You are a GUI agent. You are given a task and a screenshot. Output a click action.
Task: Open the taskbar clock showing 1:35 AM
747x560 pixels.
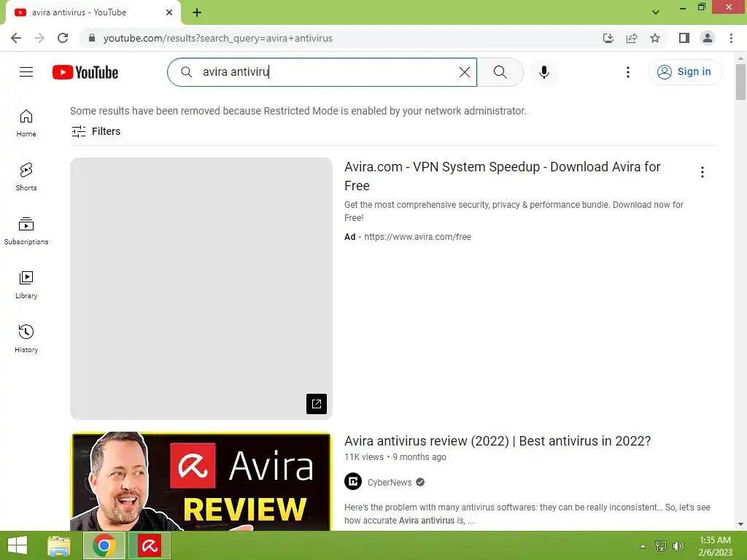(715, 546)
